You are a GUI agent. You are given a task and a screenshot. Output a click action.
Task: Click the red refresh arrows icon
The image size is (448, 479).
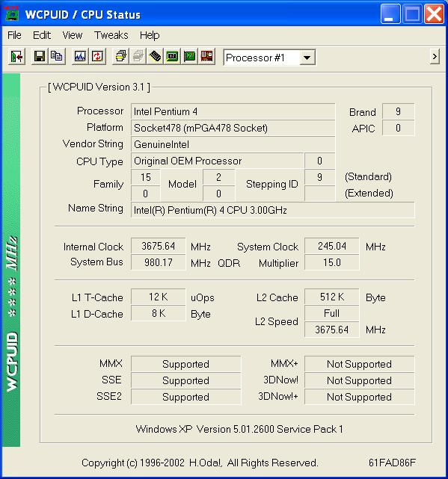(x=97, y=57)
